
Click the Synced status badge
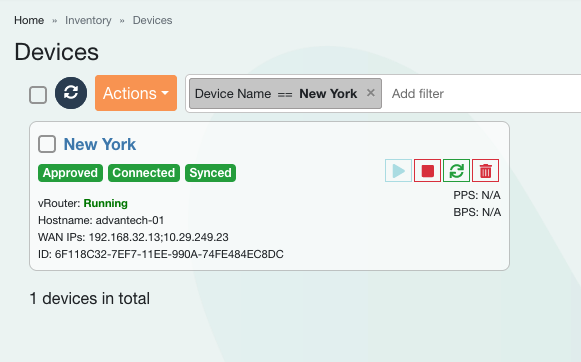click(210, 173)
